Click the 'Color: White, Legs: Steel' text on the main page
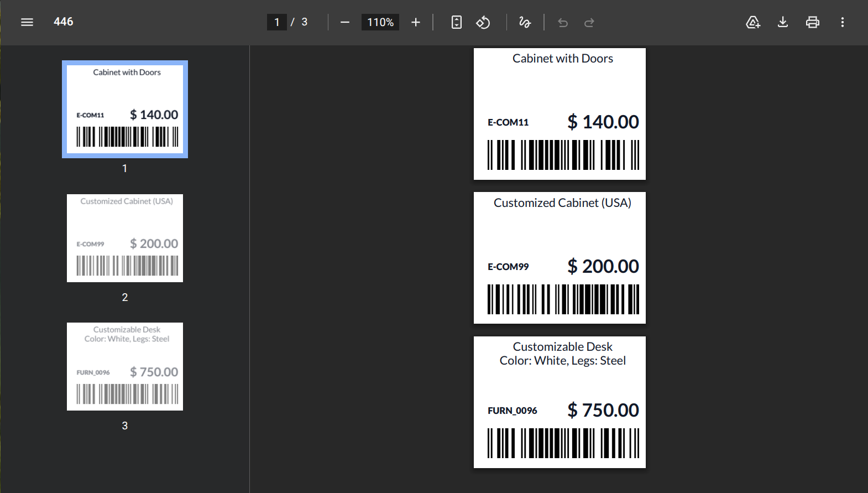868x493 pixels. click(x=563, y=361)
